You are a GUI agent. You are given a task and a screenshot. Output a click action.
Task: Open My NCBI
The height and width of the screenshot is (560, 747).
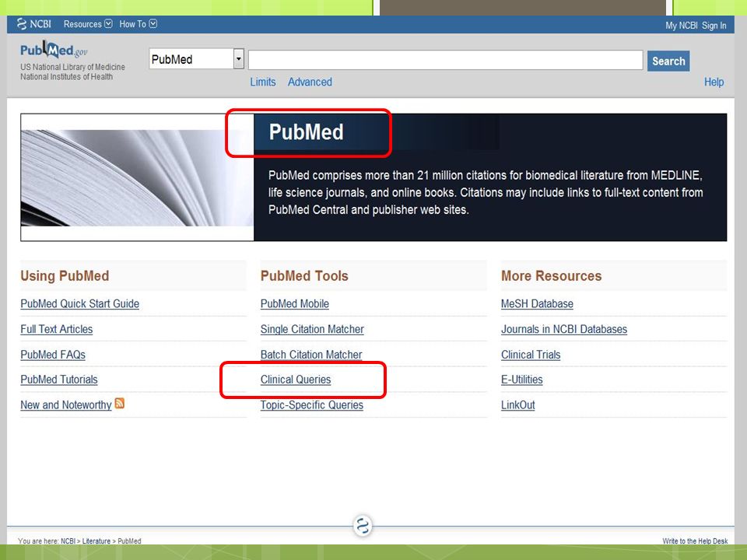pyautogui.click(x=682, y=25)
